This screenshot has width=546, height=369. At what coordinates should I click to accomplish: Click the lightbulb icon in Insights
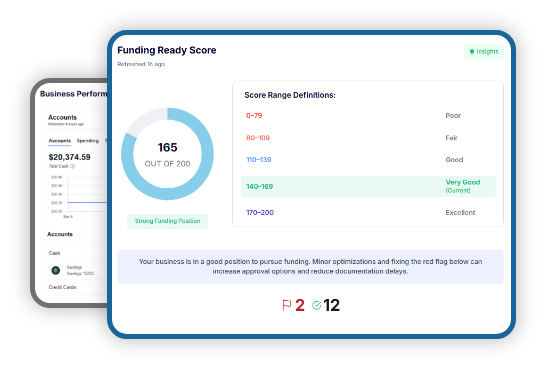click(x=472, y=52)
